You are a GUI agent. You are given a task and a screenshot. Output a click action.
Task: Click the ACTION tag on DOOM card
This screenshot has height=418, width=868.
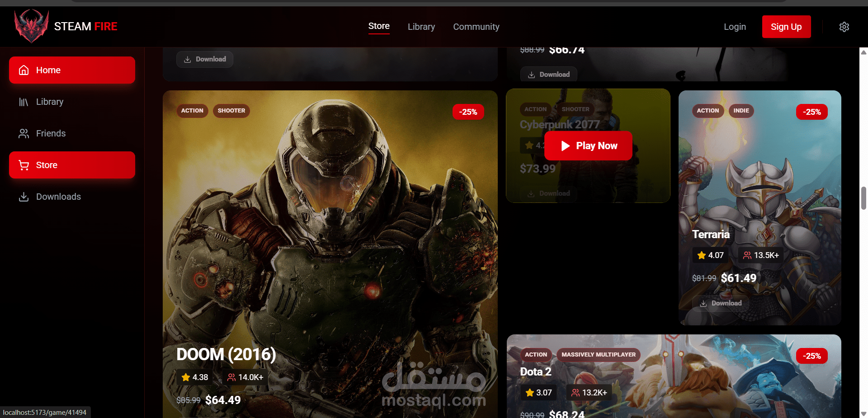[x=192, y=110]
